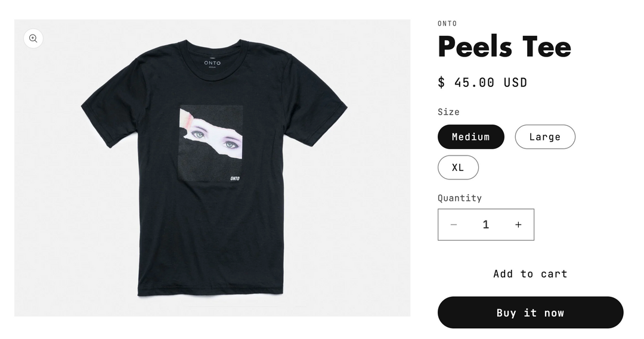Increase quantity with the plus button
This screenshot has height=339, width=644.
(x=518, y=225)
